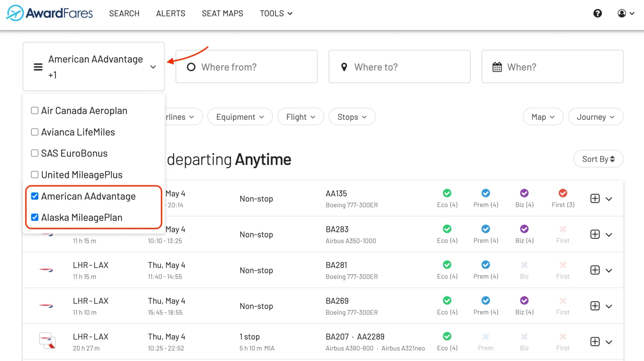
Task: Add AA135 flight with plus icon
Action: tap(595, 199)
